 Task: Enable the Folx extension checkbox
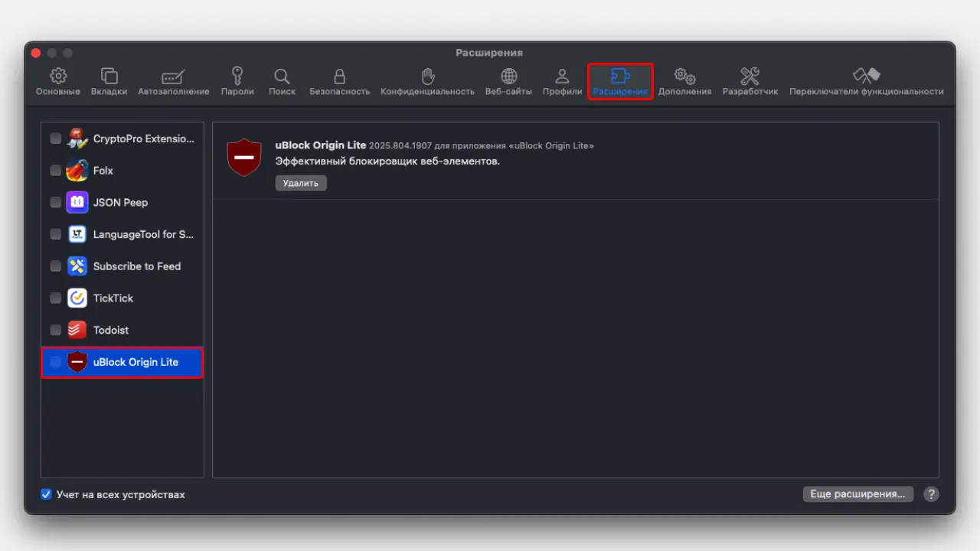point(56,171)
